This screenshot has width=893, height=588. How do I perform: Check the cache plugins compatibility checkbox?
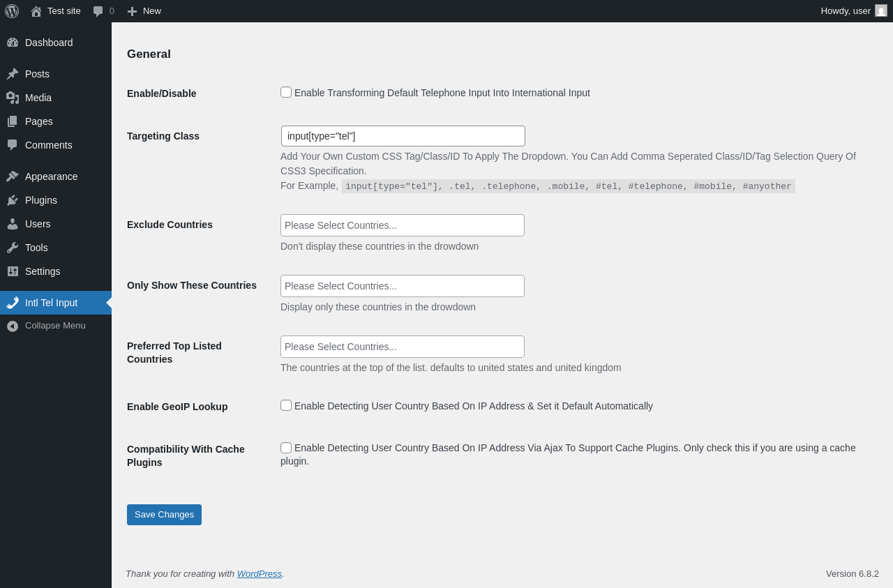coord(286,448)
